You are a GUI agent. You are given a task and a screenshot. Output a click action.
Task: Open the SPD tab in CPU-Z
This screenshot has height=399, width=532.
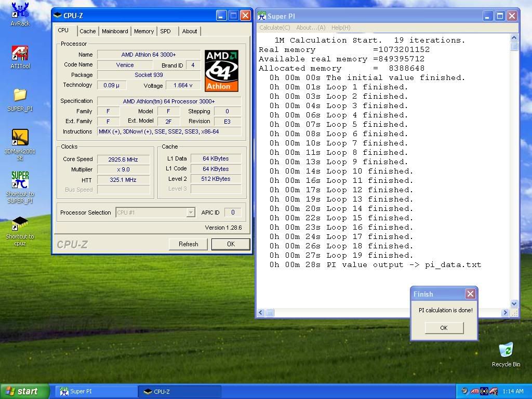pos(166,31)
